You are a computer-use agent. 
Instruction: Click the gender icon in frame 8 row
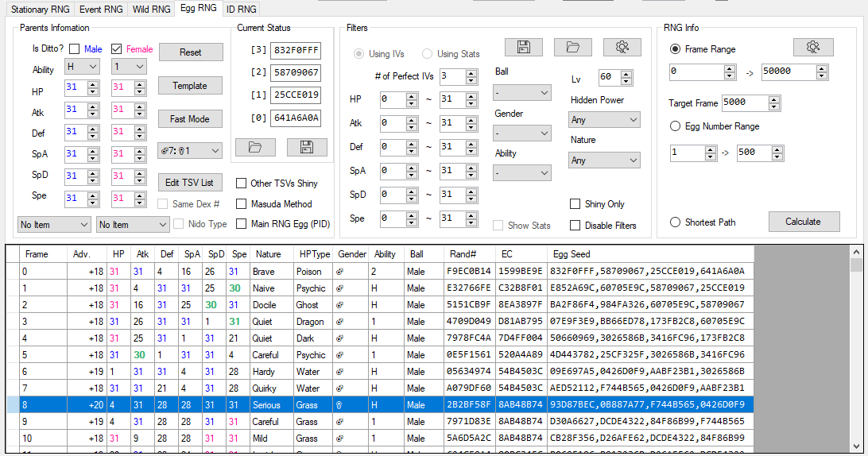coord(340,405)
